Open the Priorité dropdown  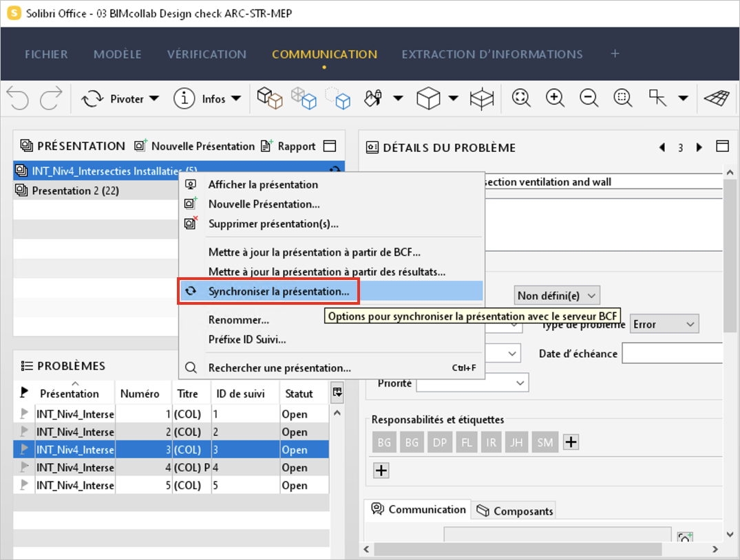pos(472,383)
